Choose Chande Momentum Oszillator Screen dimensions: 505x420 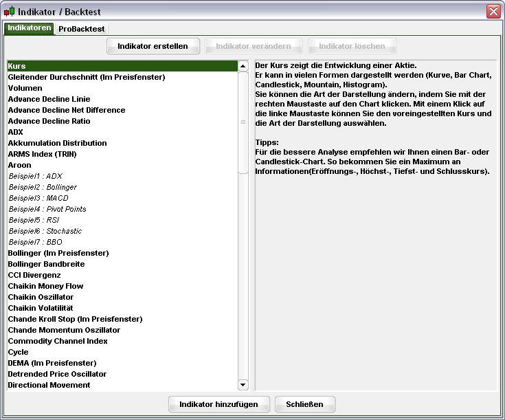click(122, 330)
